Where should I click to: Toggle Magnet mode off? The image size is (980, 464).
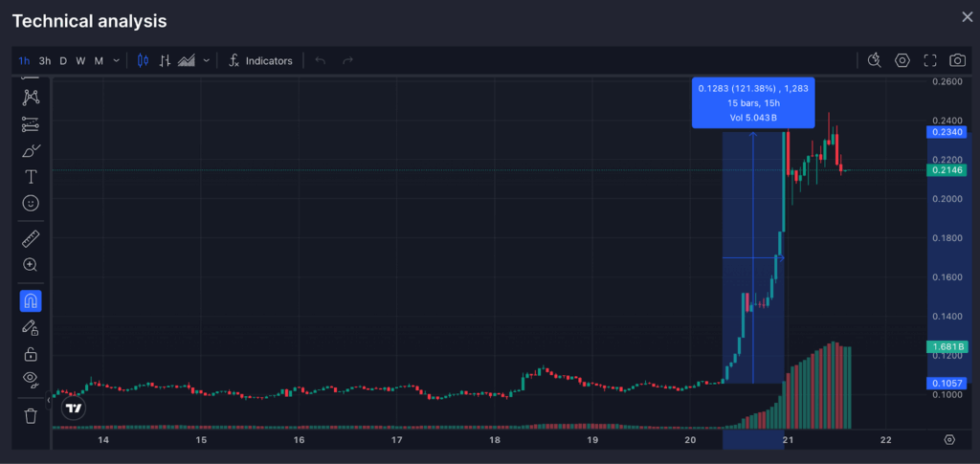coord(31,301)
